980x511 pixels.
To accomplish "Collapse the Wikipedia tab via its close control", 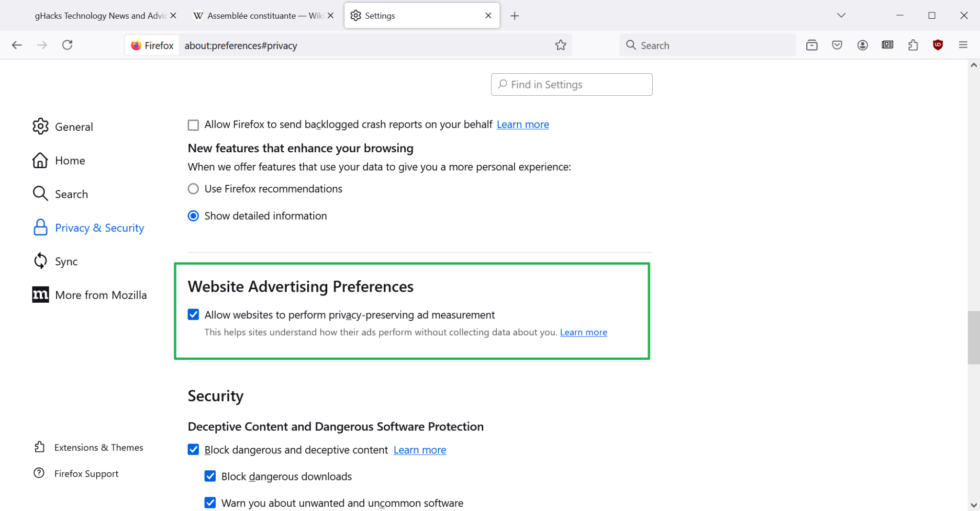I will click(x=330, y=15).
